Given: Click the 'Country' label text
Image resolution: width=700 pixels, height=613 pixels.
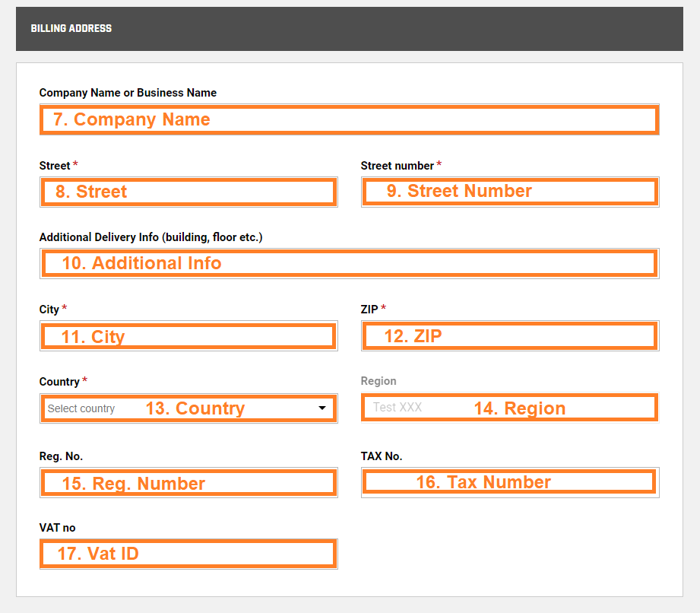Looking at the screenshot, I should click(59, 382).
